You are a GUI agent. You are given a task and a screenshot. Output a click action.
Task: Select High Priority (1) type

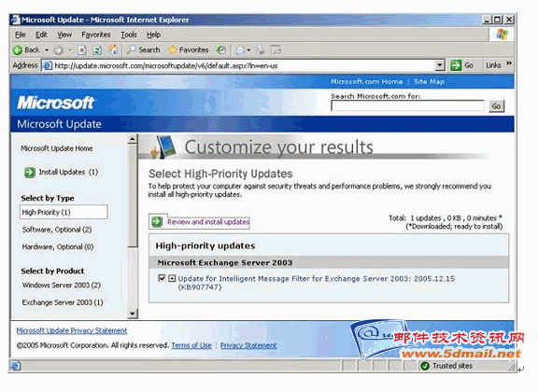[64, 212]
